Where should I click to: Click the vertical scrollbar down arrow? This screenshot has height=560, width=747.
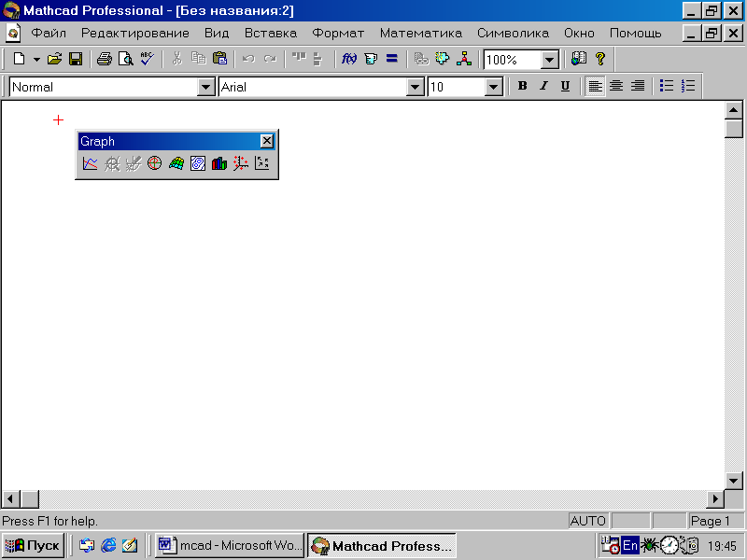point(734,481)
